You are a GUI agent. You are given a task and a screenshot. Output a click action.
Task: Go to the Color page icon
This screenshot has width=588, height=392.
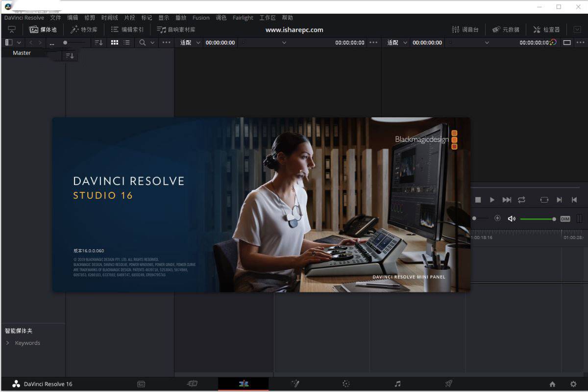point(346,384)
